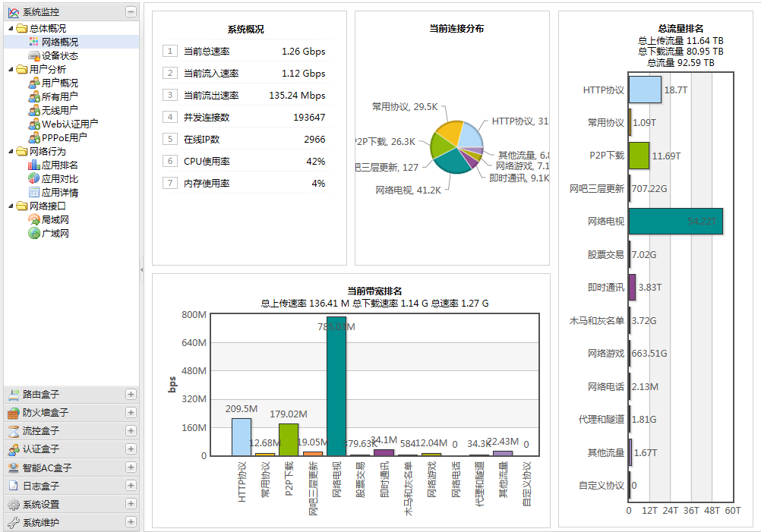Open the 应用排名 application ranking icon
The image size is (761, 532).
click(34, 165)
